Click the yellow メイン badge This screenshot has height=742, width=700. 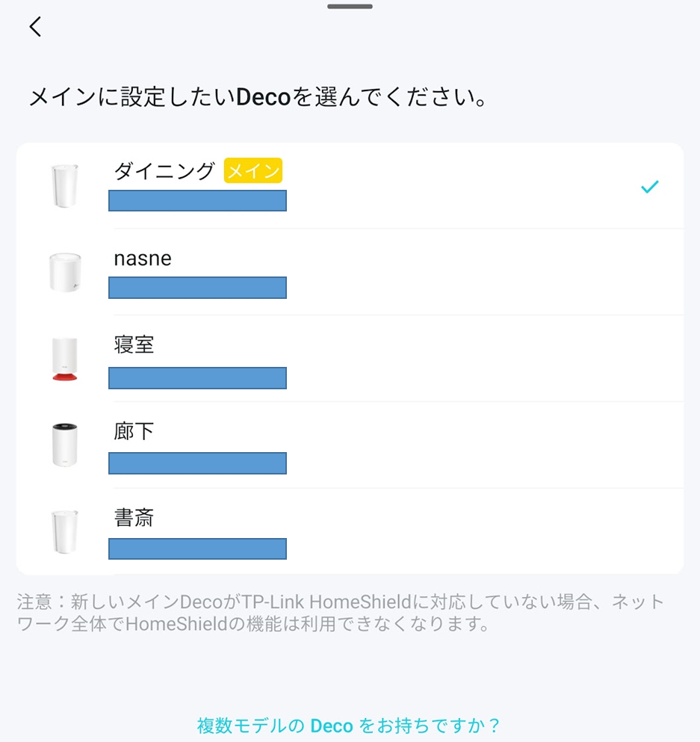[x=253, y=170]
